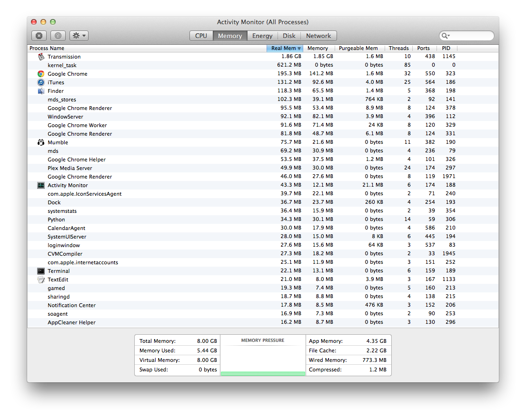Image resolution: width=526 pixels, height=420 pixels.
Task: Click the Wired Memory 773.3 MB value
Action: coord(374,360)
